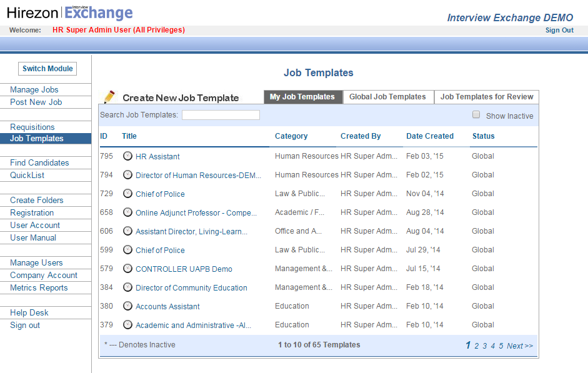Screen dimensions: 588x373
Task: Switch to My Job Templates tab
Action: (x=302, y=97)
